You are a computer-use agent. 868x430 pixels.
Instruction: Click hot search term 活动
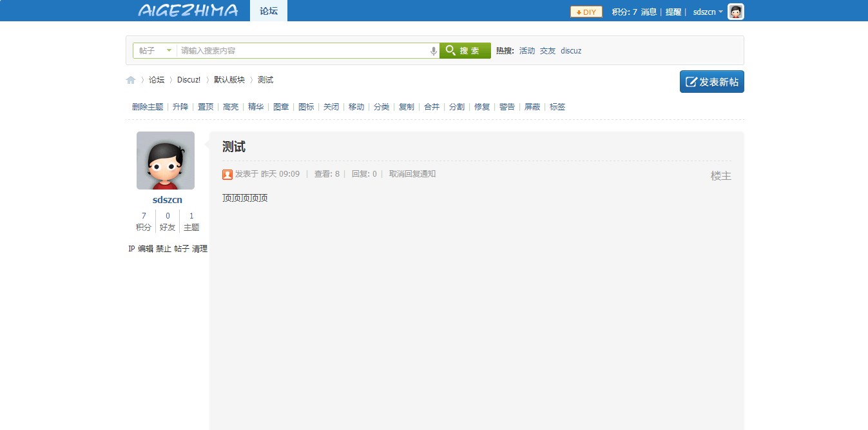click(527, 50)
